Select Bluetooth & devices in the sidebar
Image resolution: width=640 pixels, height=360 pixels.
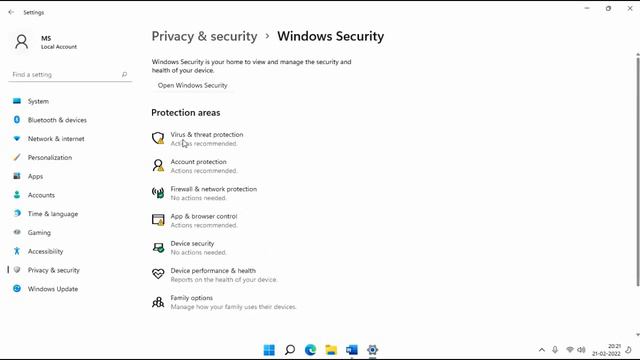pos(57,120)
